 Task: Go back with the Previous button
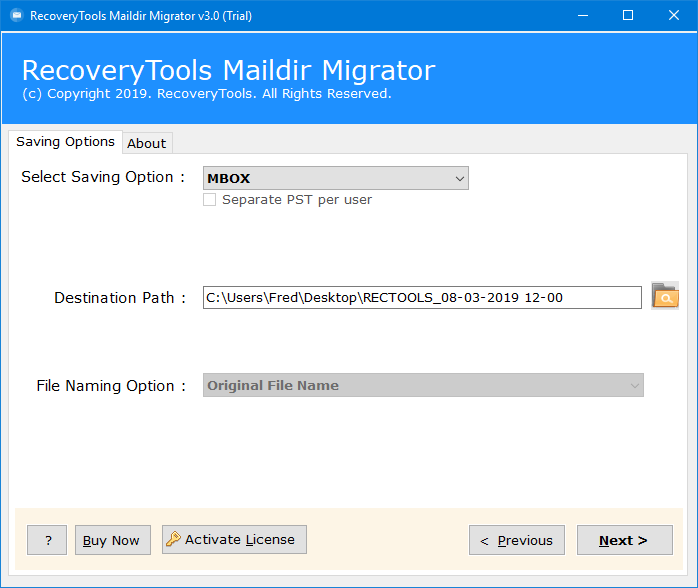517,540
